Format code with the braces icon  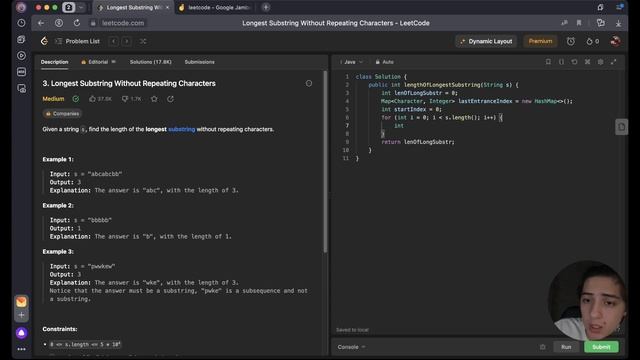[561, 62]
